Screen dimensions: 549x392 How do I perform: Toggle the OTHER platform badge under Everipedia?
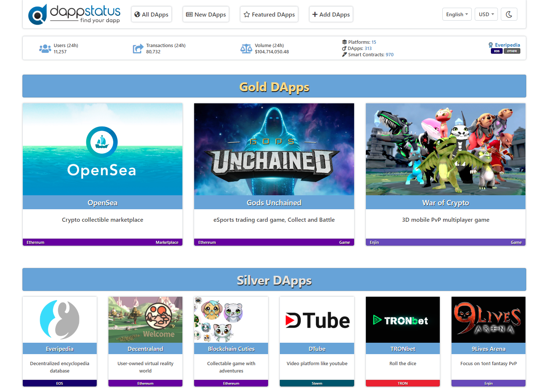[512, 51]
